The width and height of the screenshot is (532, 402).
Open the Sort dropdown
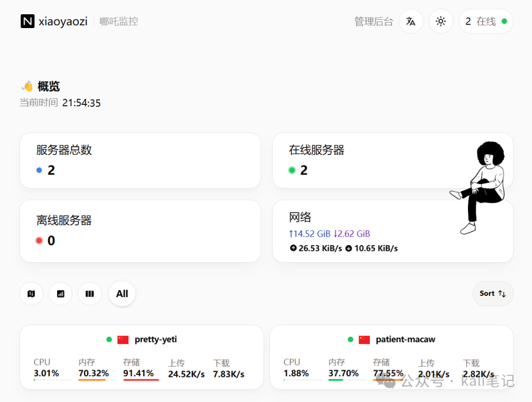click(493, 294)
